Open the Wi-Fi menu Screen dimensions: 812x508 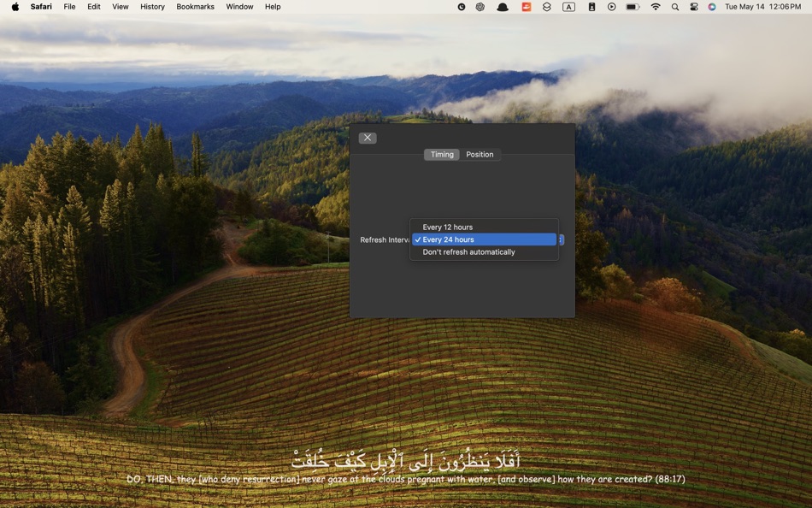click(656, 7)
